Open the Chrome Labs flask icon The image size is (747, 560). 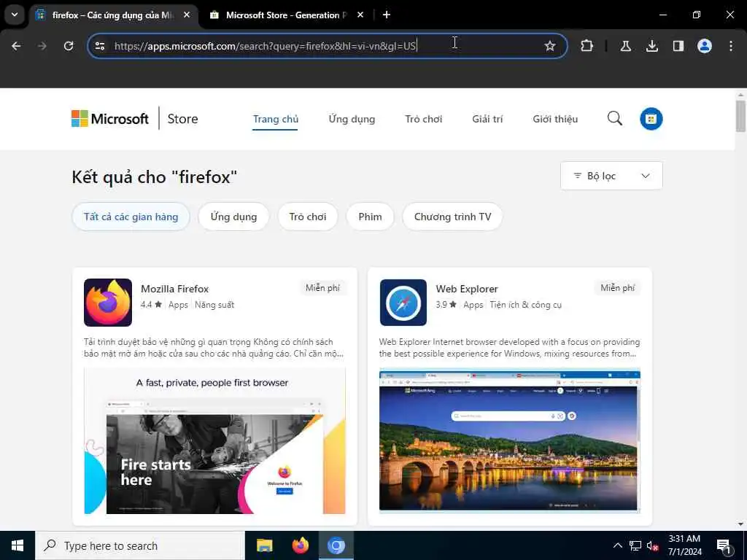point(625,46)
